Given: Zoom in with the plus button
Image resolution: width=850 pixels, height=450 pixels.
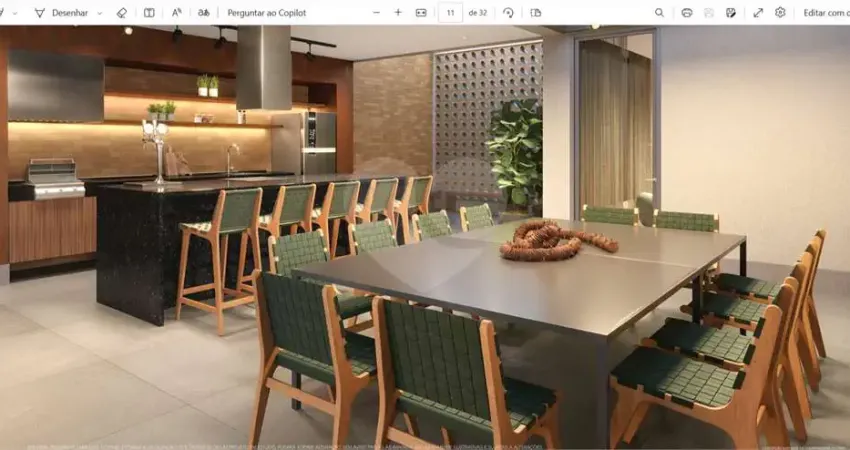Looking at the screenshot, I should [x=398, y=13].
